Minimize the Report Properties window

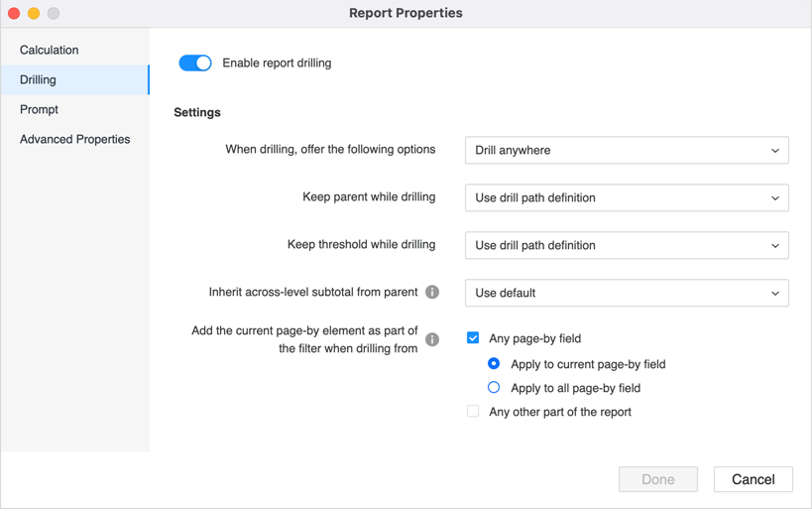tap(34, 13)
